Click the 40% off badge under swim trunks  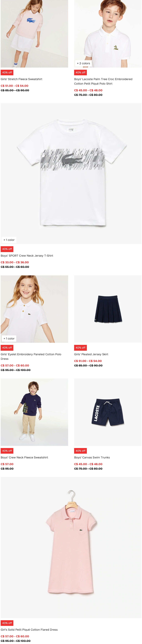(80, 451)
